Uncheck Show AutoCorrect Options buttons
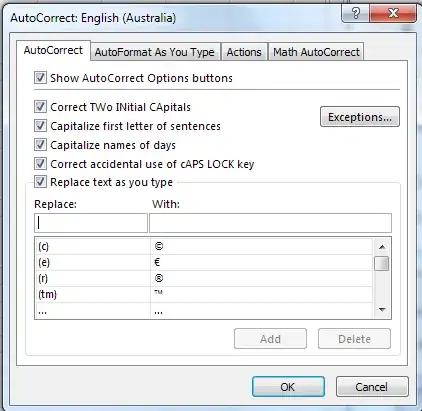This screenshot has width=422, height=411. [40, 78]
